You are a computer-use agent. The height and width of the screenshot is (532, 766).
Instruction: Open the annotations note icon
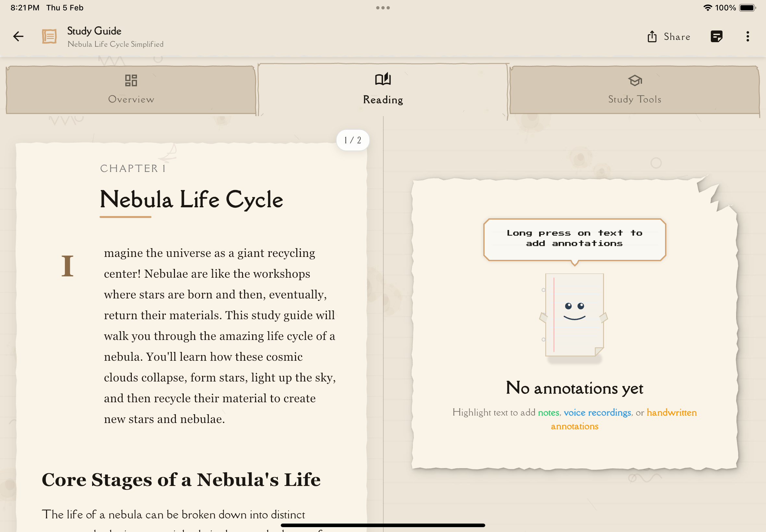[716, 36]
